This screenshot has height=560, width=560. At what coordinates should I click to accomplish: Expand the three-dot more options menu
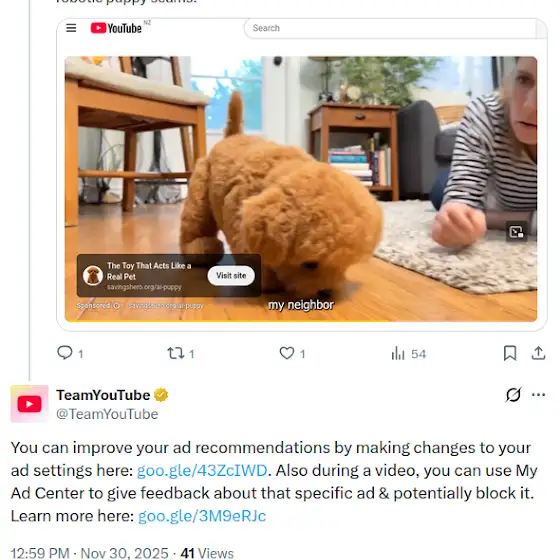pos(538,395)
